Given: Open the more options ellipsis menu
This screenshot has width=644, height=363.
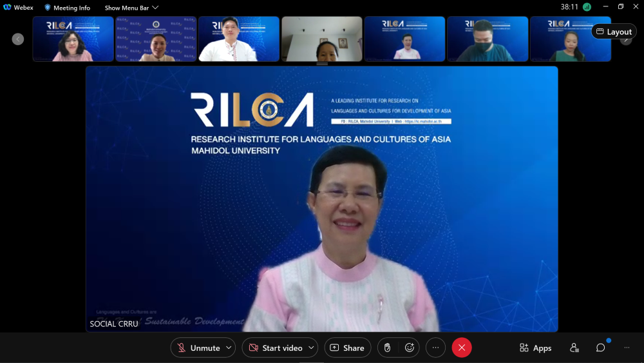Looking at the screenshot, I should point(435,348).
